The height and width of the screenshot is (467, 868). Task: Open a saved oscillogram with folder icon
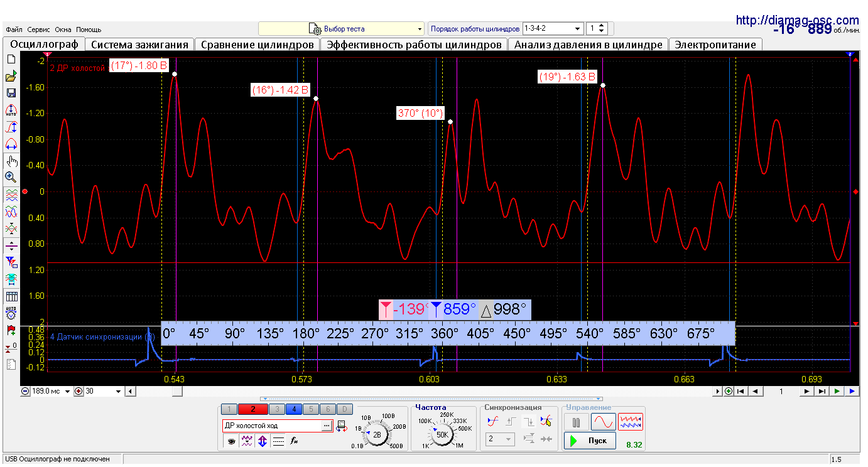click(11, 76)
